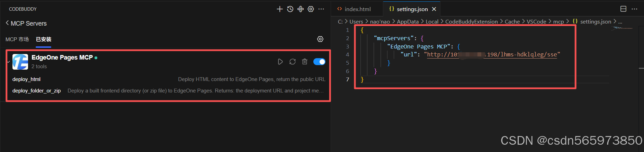Click settings.json breadcrumb segment

[596, 21]
